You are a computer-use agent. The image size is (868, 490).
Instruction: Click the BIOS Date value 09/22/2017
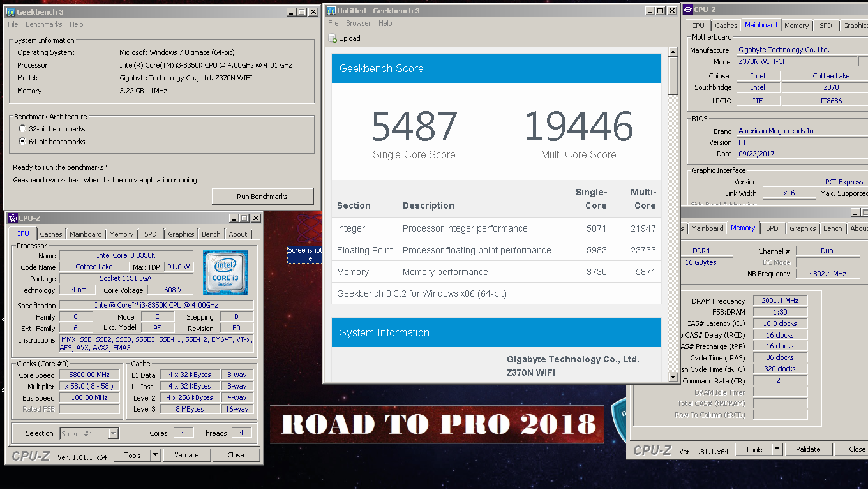[802, 154]
